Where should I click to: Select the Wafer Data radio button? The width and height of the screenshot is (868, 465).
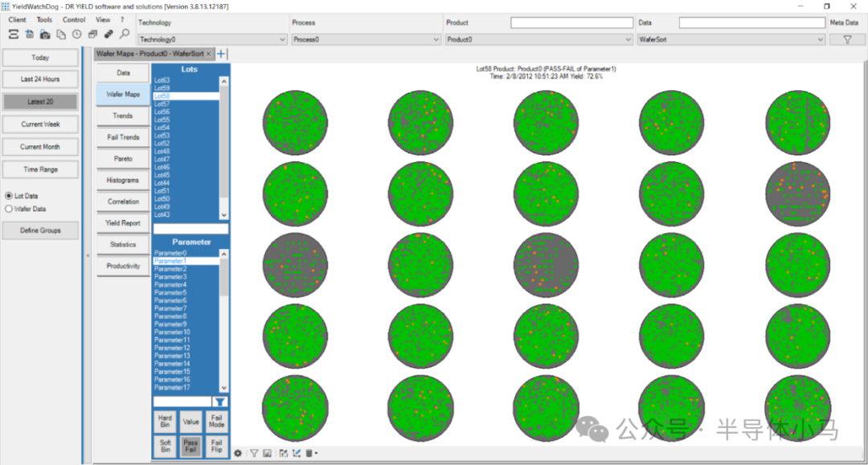[9, 209]
